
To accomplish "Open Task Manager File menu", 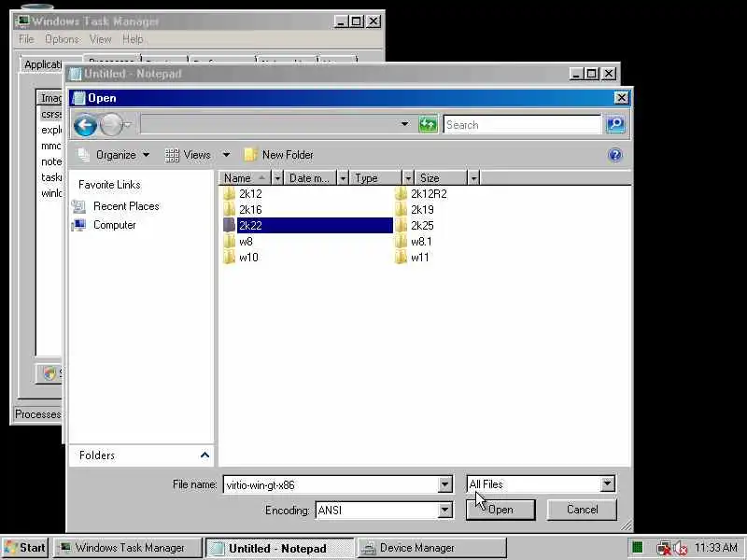I will click(x=26, y=39).
